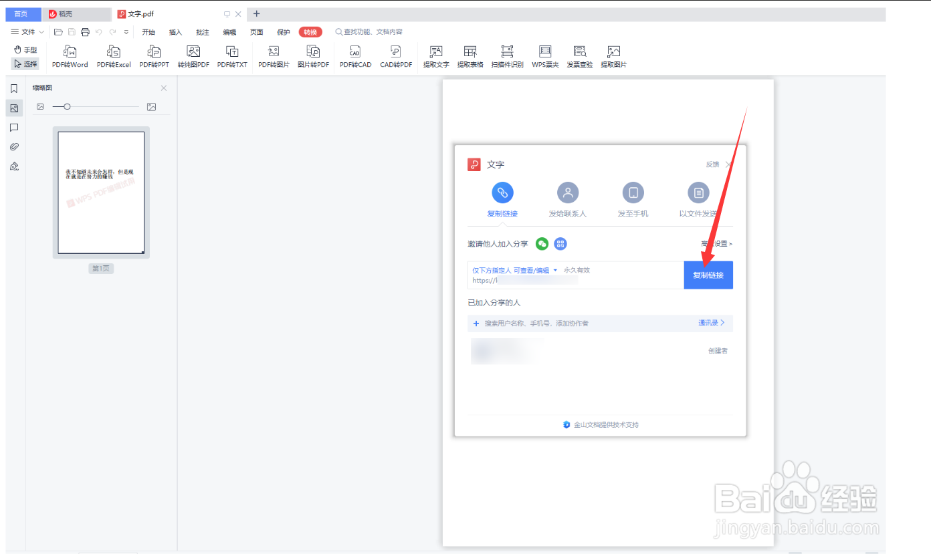Open the bookmark panel in sidebar
This screenshot has height=560, width=931.
14,88
